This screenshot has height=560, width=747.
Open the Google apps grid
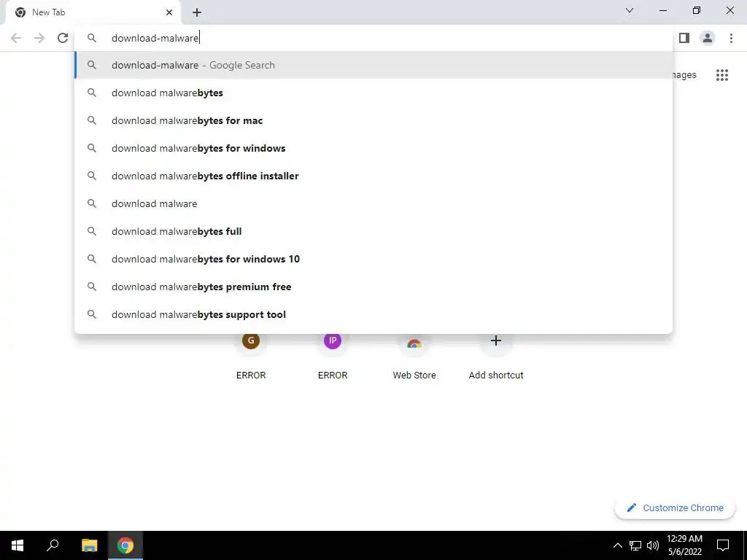point(722,75)
